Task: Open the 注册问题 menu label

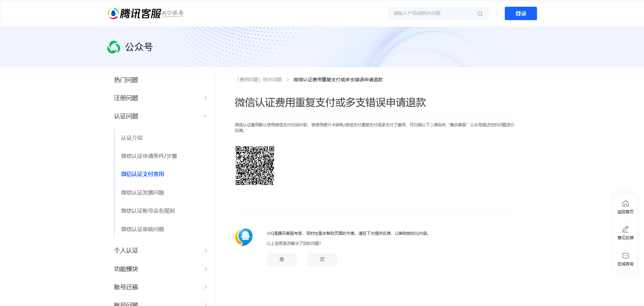Action: click(x=126, y=98)
